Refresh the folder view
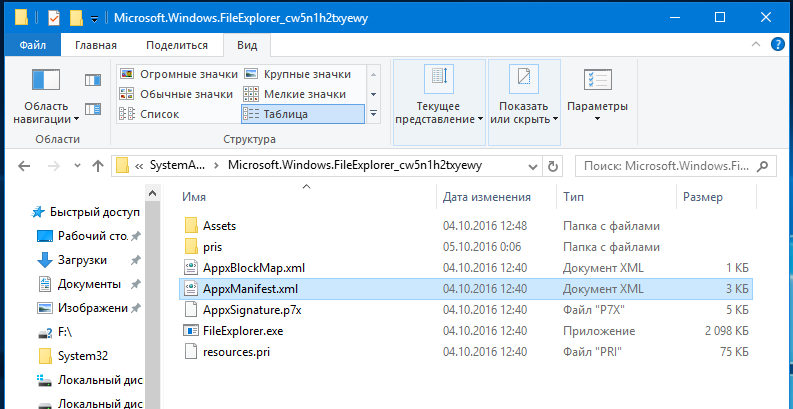 tap(553, 166)
